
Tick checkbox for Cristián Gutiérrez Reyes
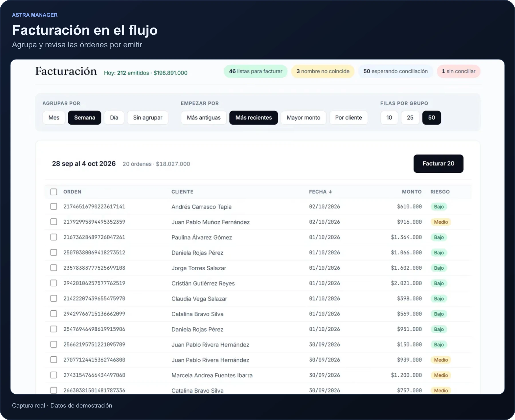(x=54, y=283)
